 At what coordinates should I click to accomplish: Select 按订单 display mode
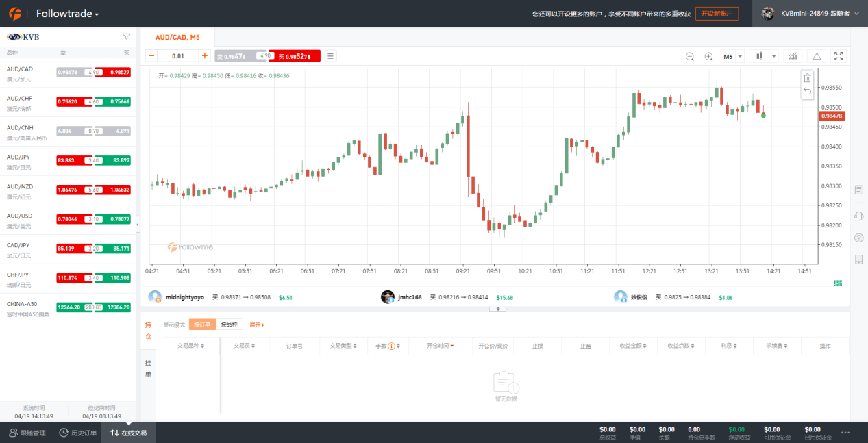pos(202,325)
